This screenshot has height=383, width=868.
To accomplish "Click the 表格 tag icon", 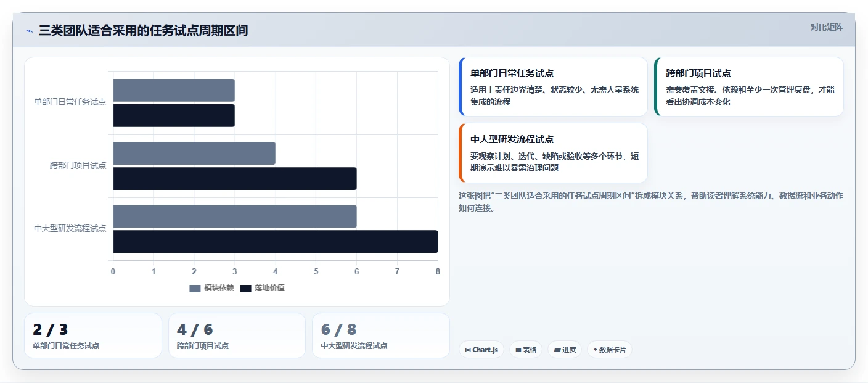I will click(518, 350).
